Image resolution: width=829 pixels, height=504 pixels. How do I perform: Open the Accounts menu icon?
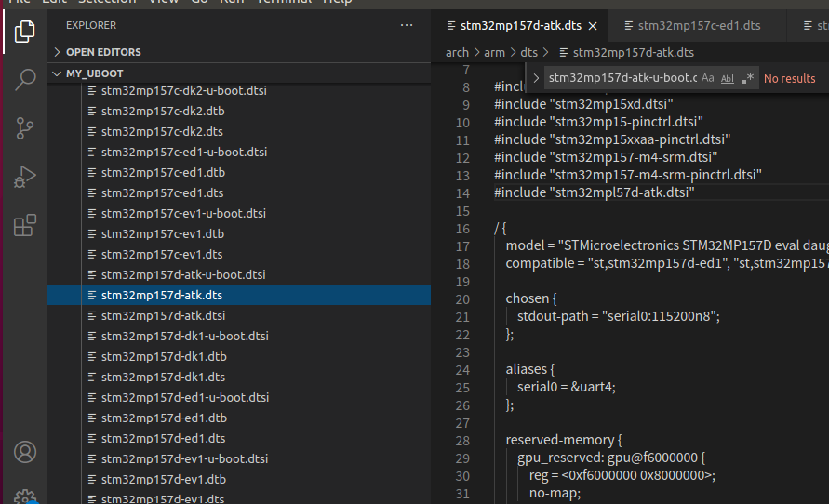click(24, 452)
